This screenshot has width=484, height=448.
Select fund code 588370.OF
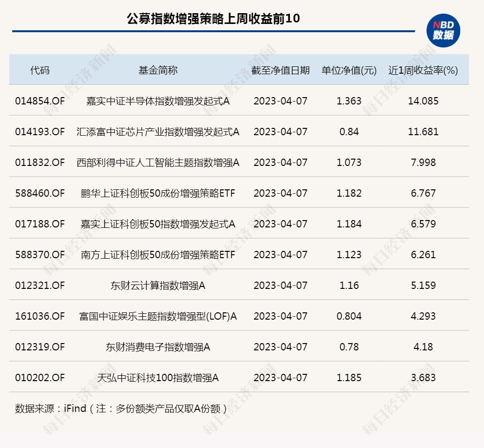tap(40, 255)
